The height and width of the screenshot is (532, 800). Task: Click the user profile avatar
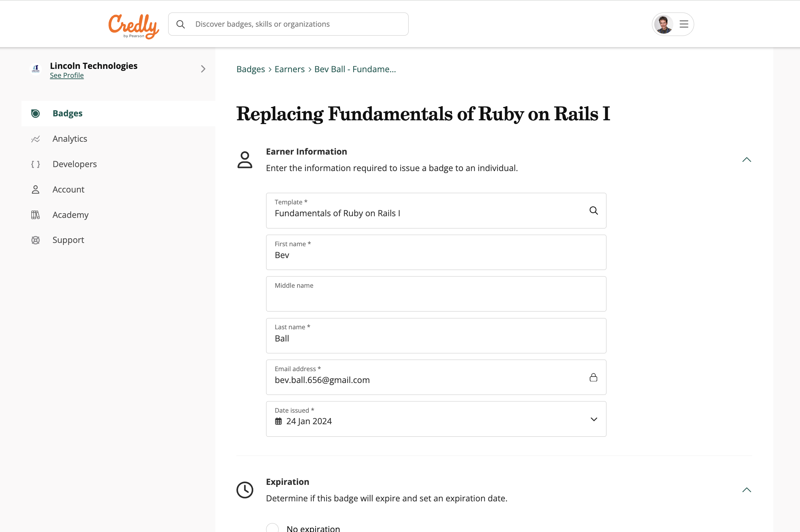(x=663, y=24)
